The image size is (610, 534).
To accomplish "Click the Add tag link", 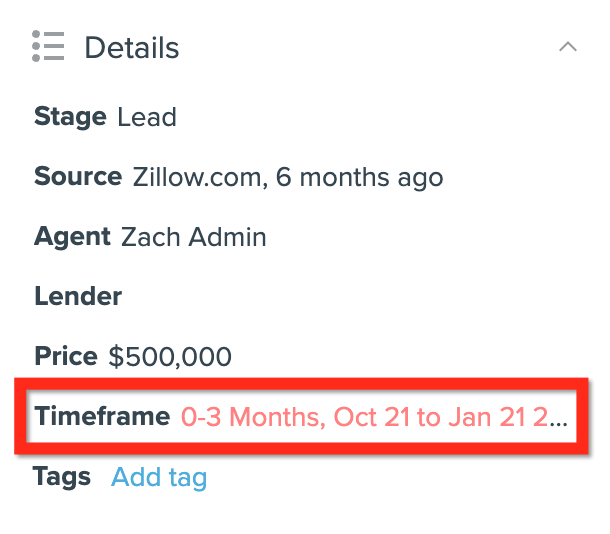I will coord(159,478).
